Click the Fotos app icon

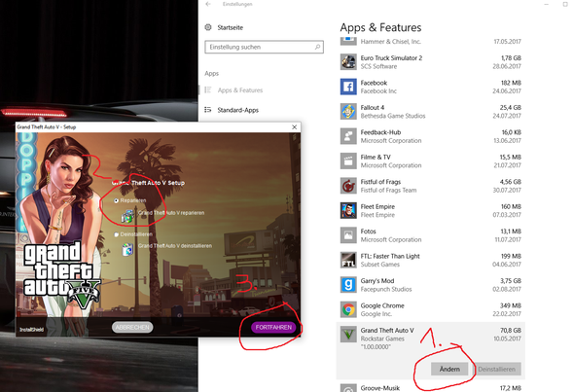pos(348,235)
